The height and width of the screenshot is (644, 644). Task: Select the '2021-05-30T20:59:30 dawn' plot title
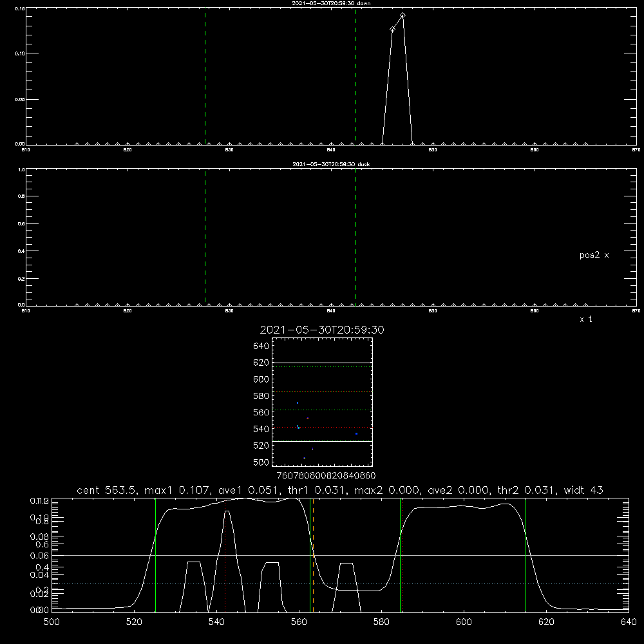(331, 3)
